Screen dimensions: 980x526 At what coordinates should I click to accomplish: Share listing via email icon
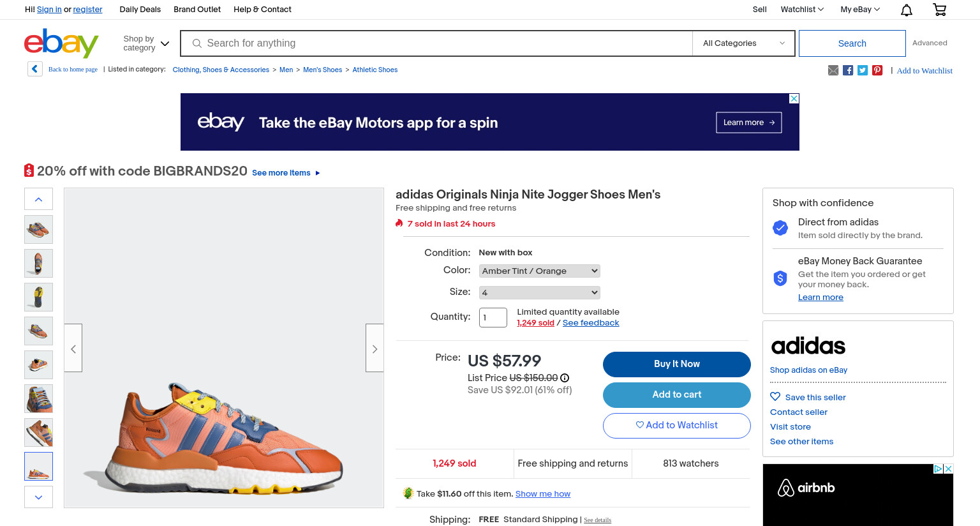coord(833,70)
